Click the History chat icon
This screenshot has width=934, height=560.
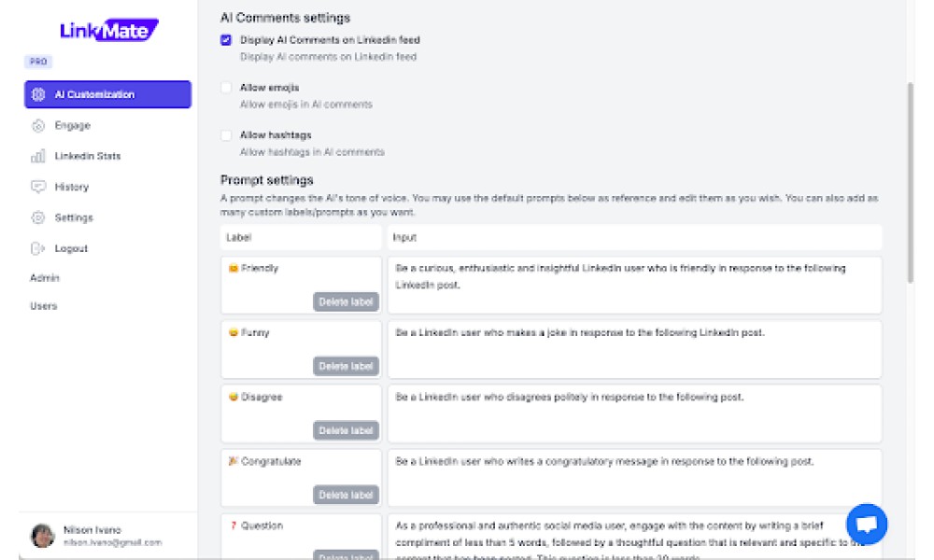(38, 187)
